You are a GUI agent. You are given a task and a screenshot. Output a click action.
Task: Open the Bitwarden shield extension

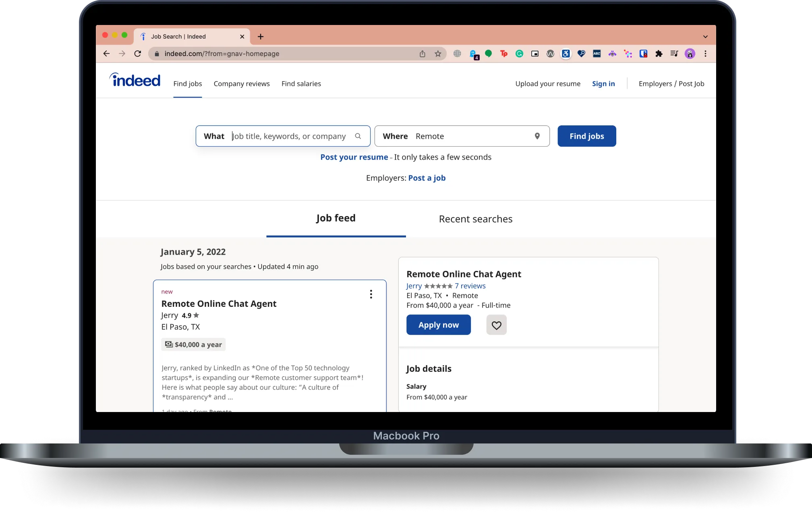pyautogui.click(x=643, y=54)
